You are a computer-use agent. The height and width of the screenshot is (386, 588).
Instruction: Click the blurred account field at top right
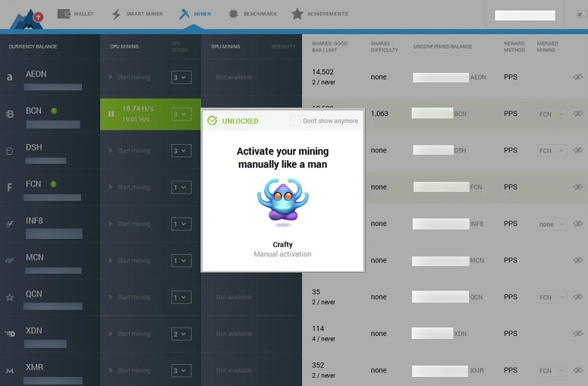click(x=524, y=15)
